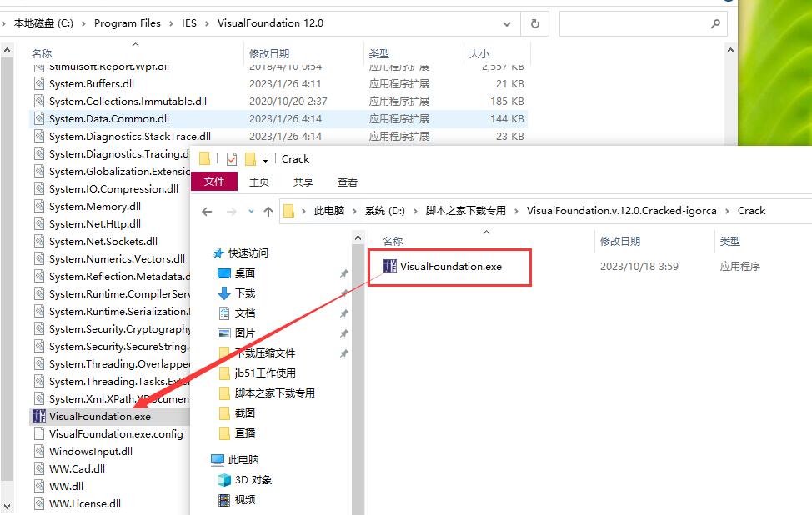Sort back window by 大小 column

pyautogui.click(x=479, y=54)
